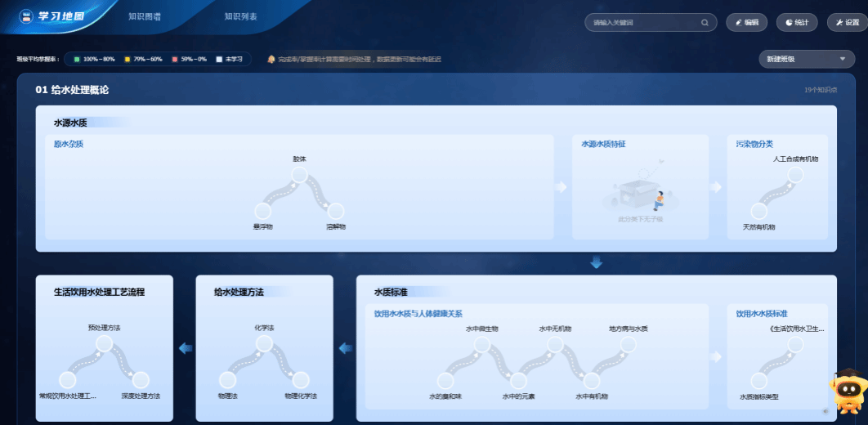868x425 pixels.
Task: Click the 编辑 button
Action: pyautogui.click(x=746, y=23)
